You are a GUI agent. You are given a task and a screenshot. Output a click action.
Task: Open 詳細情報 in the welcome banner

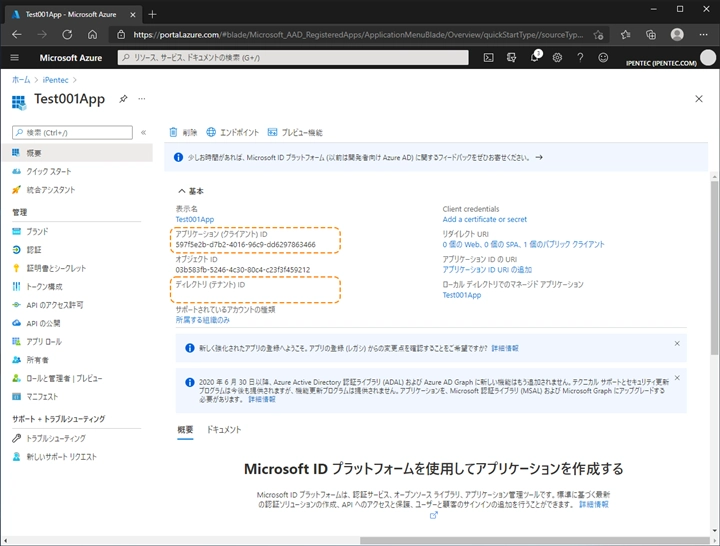click(x=505, y=349)
